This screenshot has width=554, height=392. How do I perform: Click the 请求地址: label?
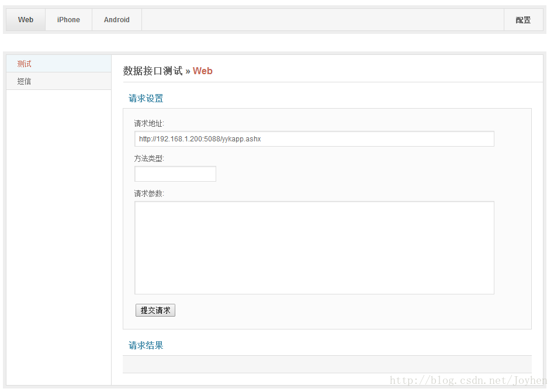149,123
